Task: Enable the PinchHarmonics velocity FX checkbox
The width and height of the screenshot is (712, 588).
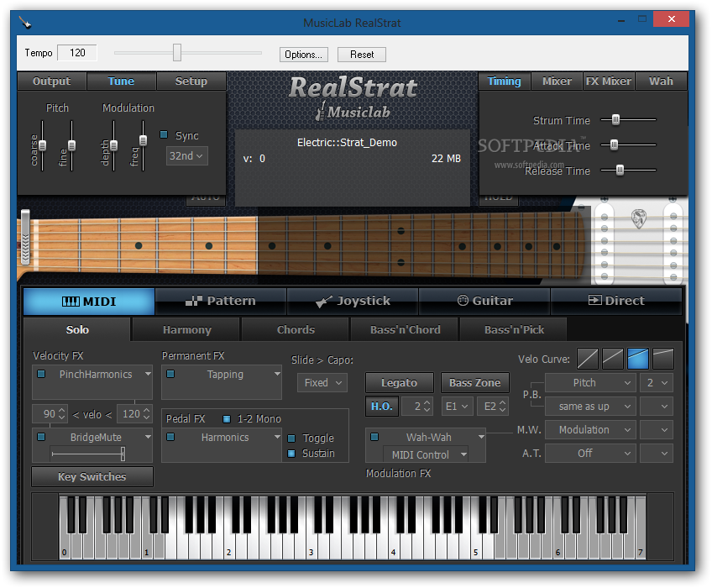Action: click(x=41, y=374)
